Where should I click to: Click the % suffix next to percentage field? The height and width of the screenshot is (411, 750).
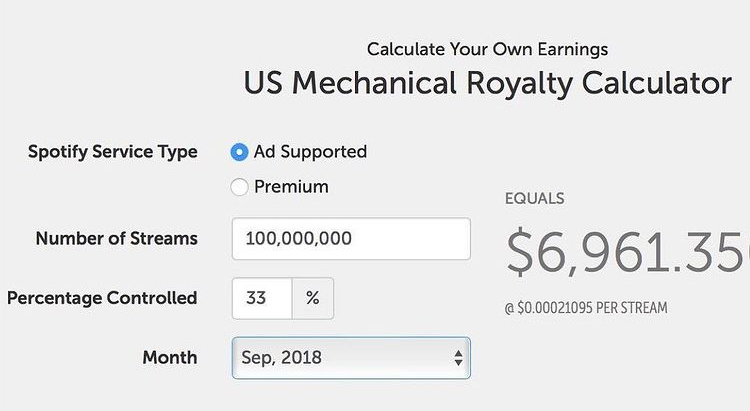tap(313, 298)
